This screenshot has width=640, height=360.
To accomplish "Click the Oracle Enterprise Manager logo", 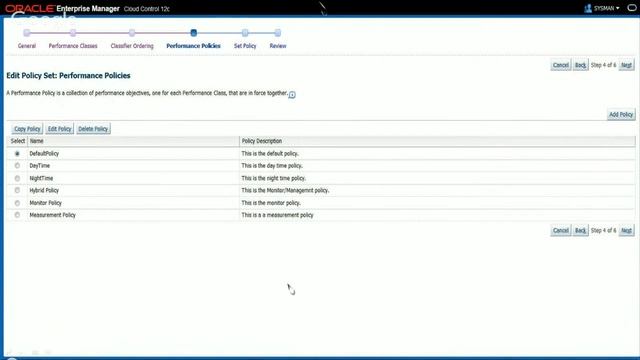I will [x=62, y=9].
